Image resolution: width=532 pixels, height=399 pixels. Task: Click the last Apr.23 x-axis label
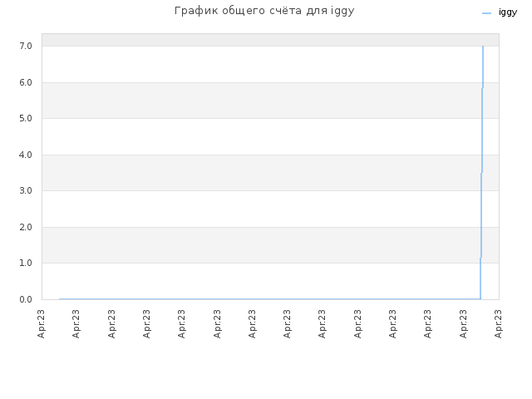(498, 323)
